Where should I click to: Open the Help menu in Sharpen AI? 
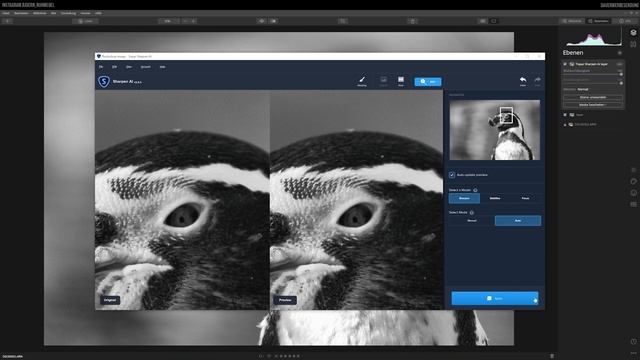pos(162,67)
